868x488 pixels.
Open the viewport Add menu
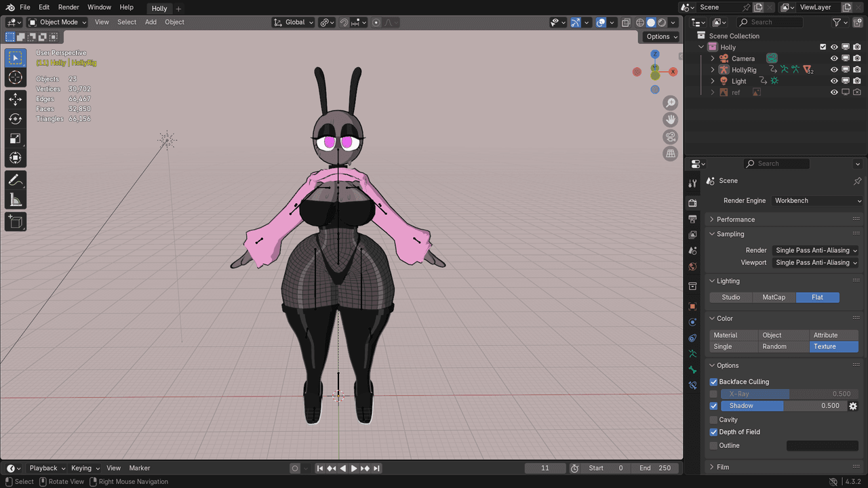coord(151,22)
